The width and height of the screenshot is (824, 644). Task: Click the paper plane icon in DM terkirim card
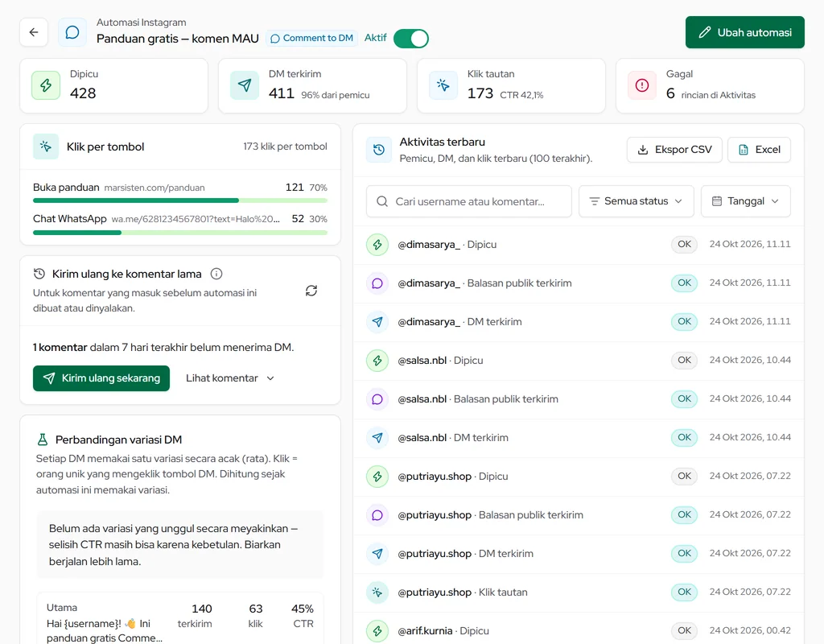tap(245, 85)
